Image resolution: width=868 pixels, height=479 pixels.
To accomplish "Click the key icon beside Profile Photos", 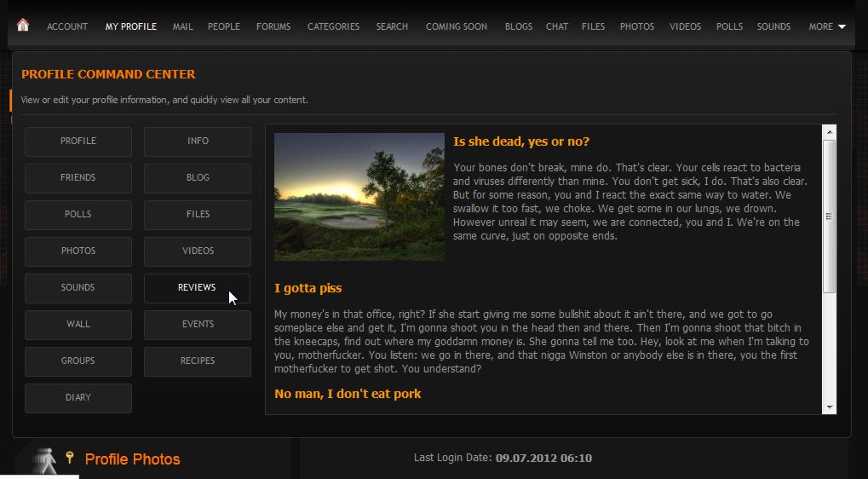I will [x=70, y=458].
